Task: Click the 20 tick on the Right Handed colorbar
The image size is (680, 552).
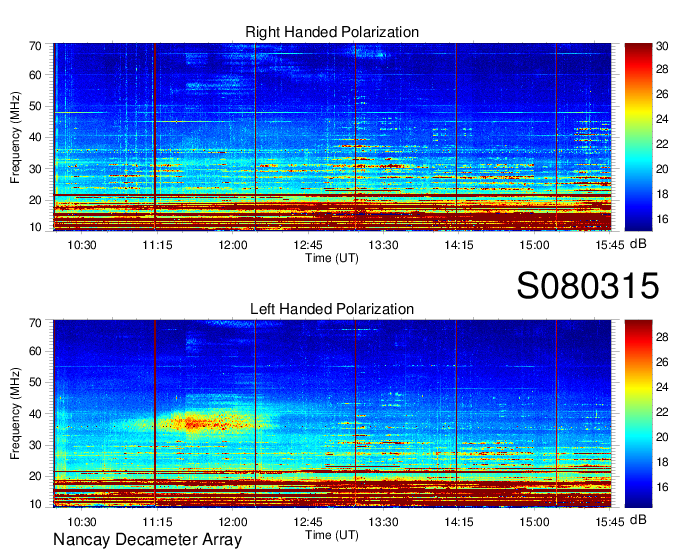Action: click(662, 169)
